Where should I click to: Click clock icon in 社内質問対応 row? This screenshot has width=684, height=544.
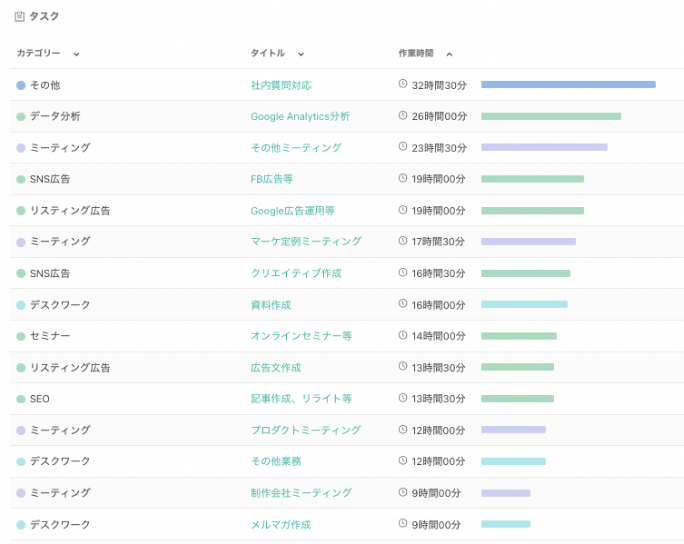point(403,85)
